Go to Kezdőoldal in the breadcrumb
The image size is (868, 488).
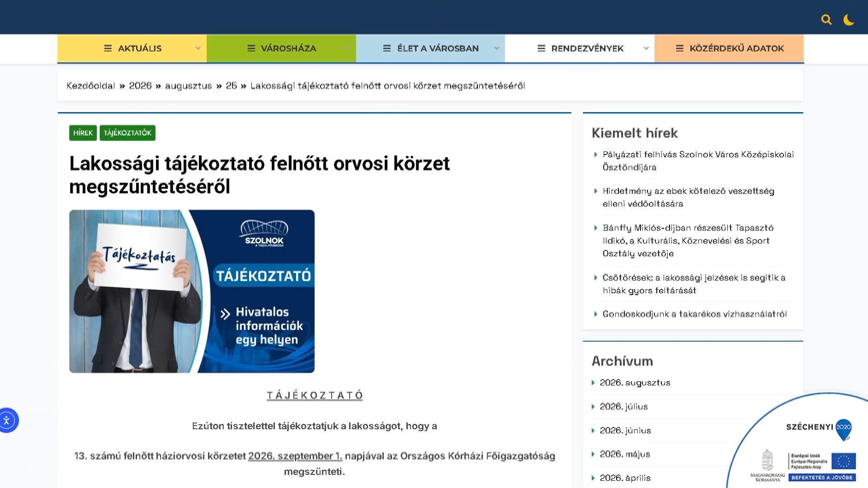91,86
